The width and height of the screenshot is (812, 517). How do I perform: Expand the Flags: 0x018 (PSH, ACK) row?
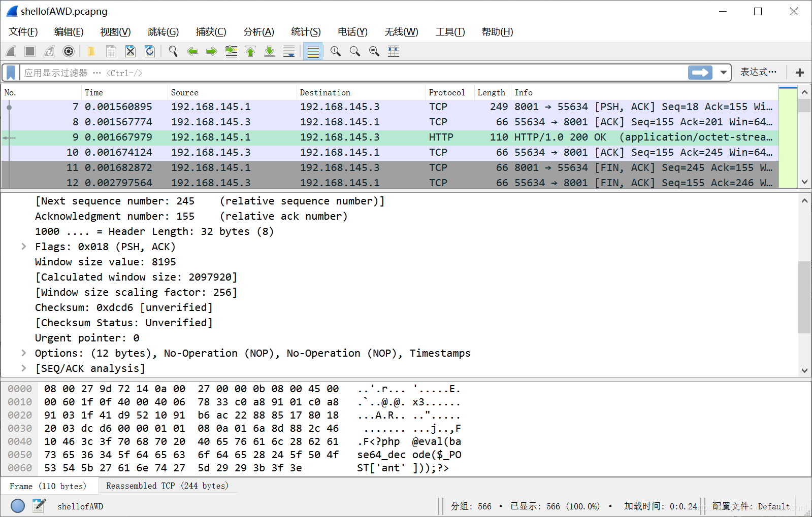coord(24,247)
